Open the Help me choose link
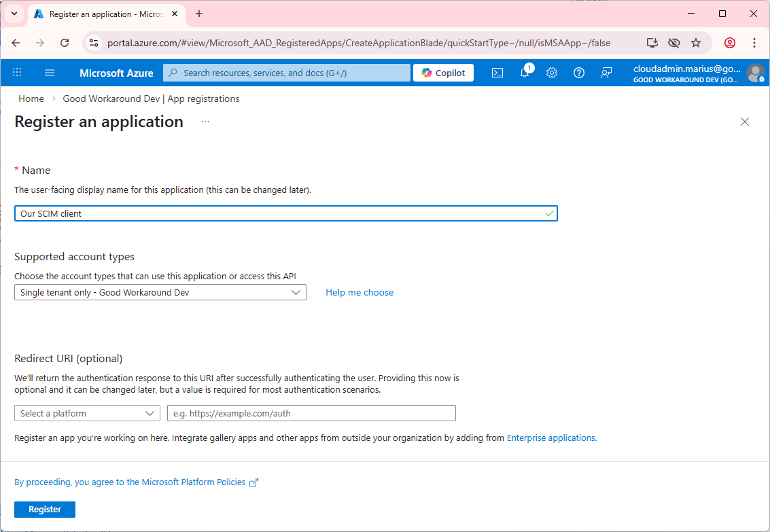Viewport: 770px width, 532px height. (360, 292)
